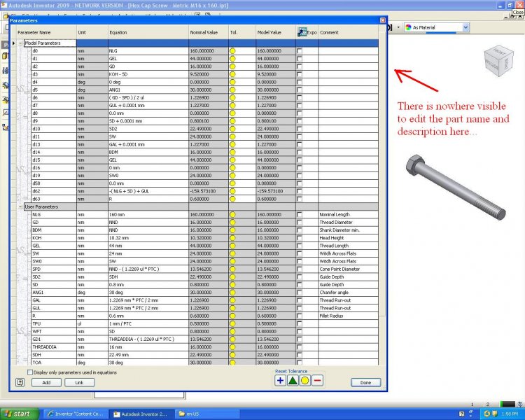This screenshot has height=420, width=525.
Task: Click the red minus tolerance reset icon
Action: click(317, 381)
